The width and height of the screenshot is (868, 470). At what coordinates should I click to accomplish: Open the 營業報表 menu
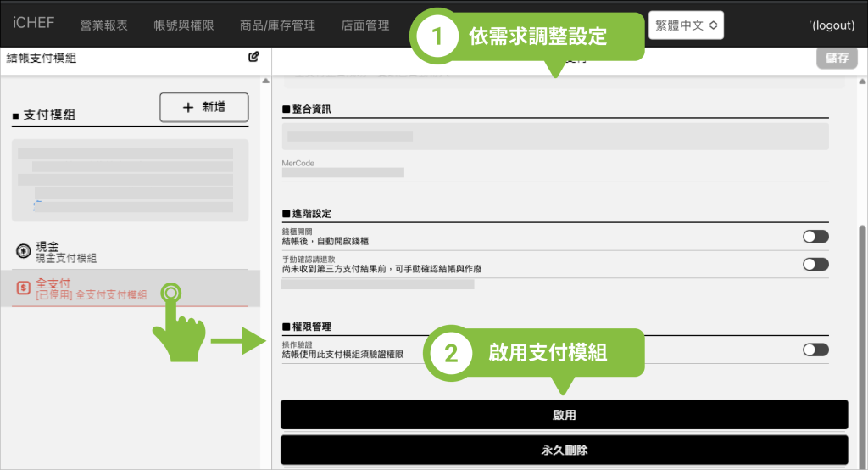coord(103,25)
